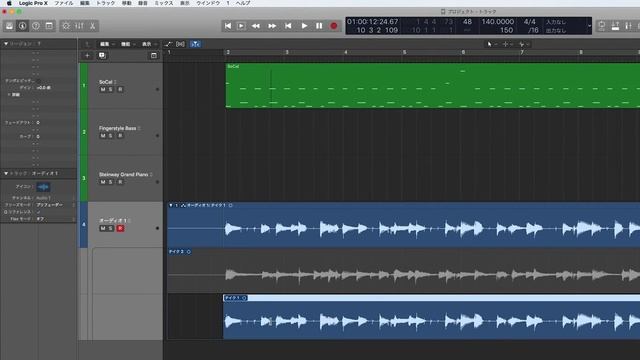Viewport: 640px width, 360px height.
Task: Open the pointer tool menu
Action: click(x=491, y=44)
